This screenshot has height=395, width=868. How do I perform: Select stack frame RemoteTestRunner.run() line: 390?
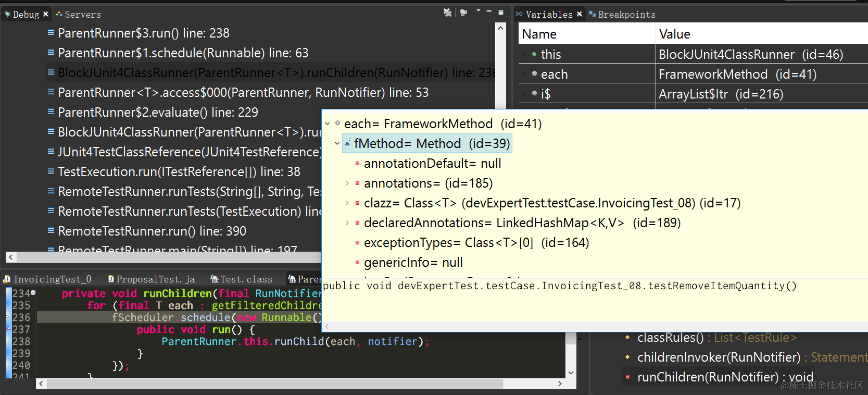(152, 231)
